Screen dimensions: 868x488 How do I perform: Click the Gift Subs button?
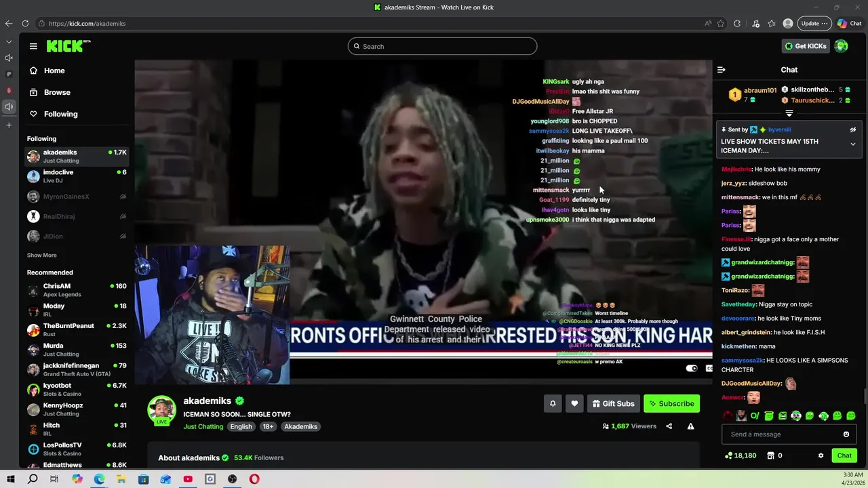tap(613, 403)
